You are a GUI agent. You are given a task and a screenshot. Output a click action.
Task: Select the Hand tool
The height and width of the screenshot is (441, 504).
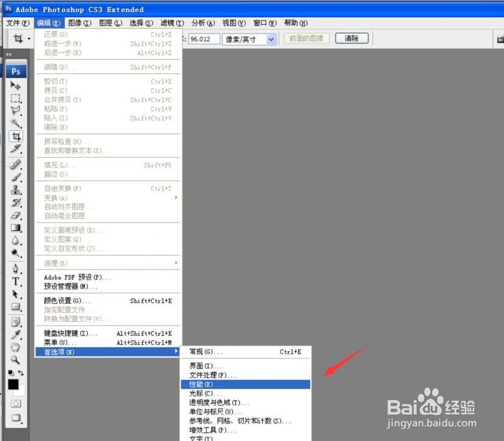click(15, 348)
